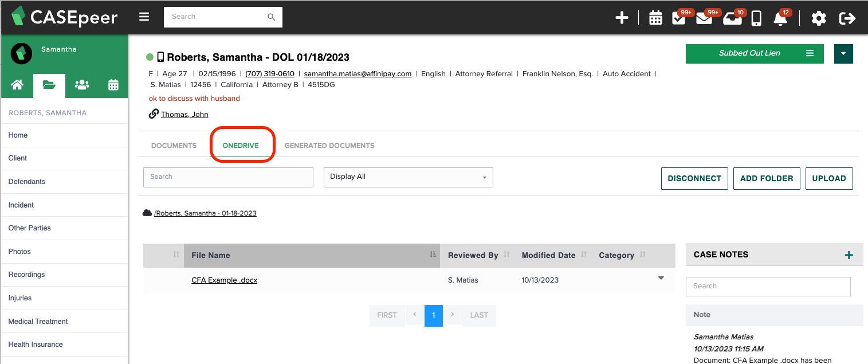
Task: Open the Subbed Out Lien status dropdown
Action: (x=755, y=53)
